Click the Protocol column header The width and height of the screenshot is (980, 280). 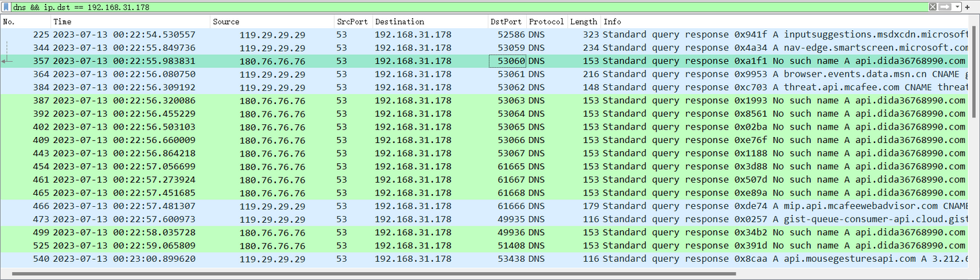(x=546, y=21)
